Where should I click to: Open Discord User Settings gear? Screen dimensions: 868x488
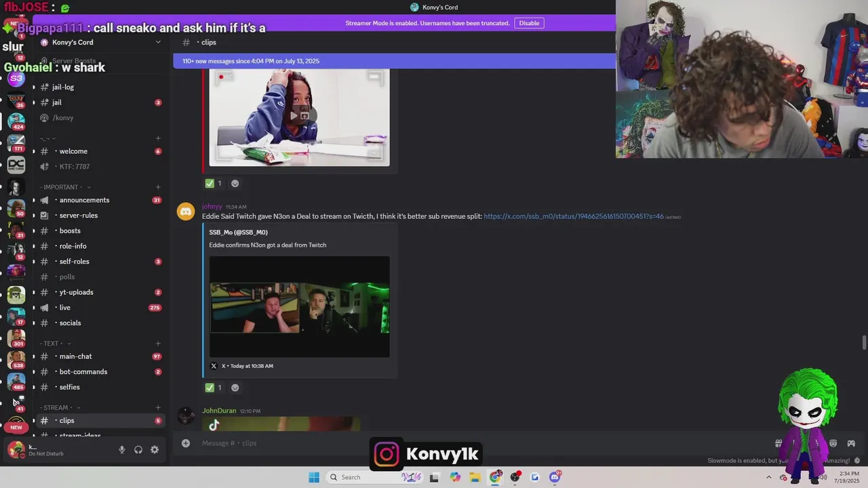[x=155, y=449]
